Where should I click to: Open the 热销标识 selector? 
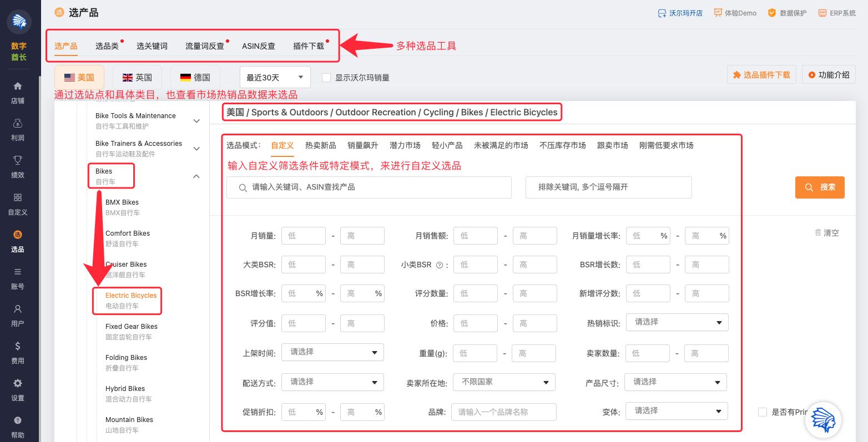(677, 322)
